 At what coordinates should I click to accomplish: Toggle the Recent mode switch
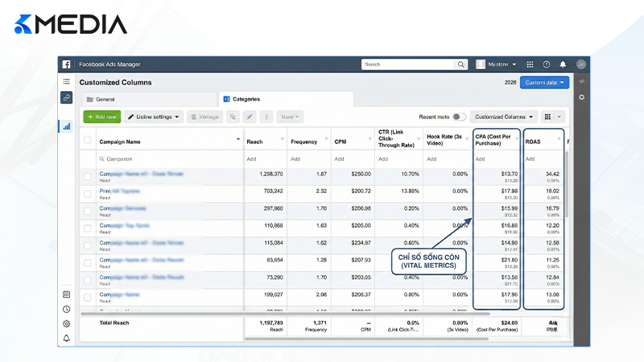pyautogui.click(x=459, y=117)
